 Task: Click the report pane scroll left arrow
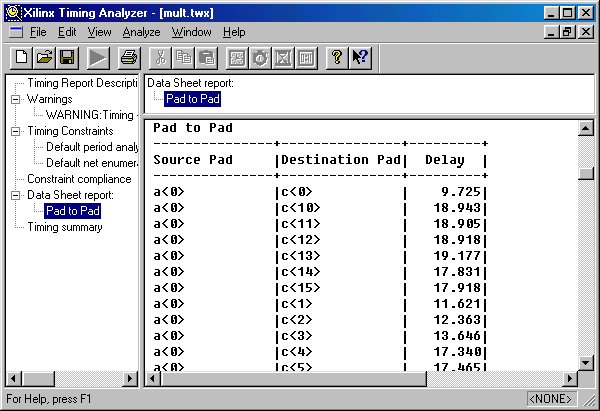pos(153,379)
